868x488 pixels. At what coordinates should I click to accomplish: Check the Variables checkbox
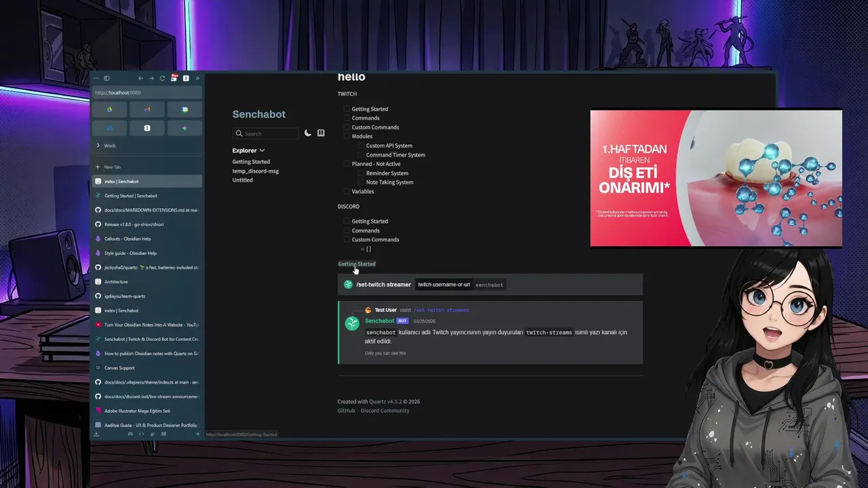347,191
